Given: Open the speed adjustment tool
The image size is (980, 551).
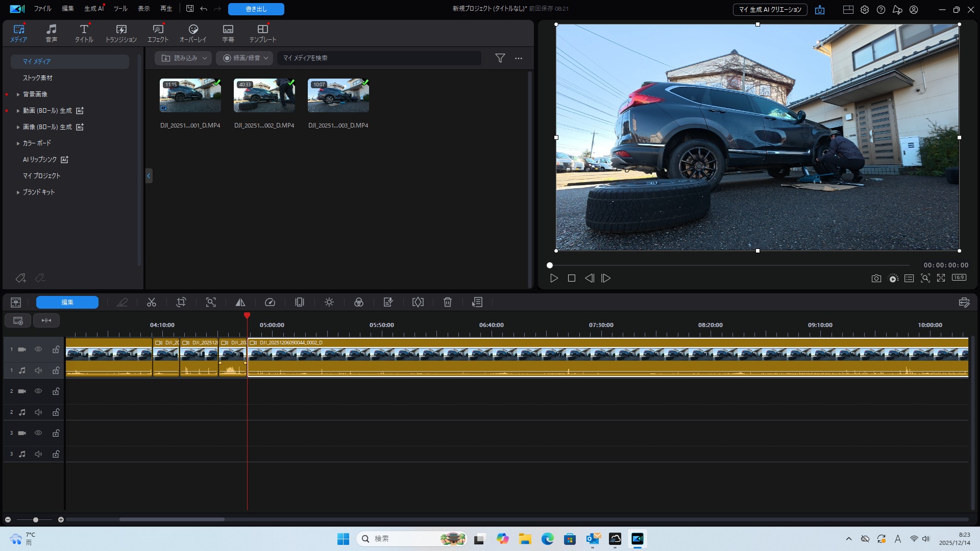Looking at the screenshot, I should click(270, 303).
